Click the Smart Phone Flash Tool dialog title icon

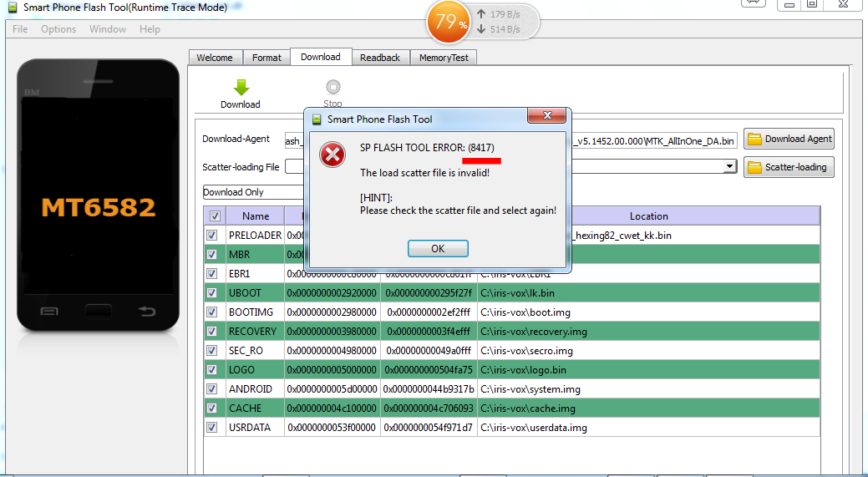(317, 119)
